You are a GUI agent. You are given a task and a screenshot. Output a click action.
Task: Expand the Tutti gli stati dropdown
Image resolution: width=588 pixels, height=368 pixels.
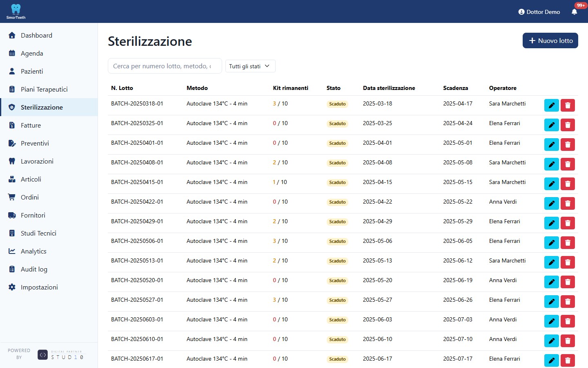(250, 66)
